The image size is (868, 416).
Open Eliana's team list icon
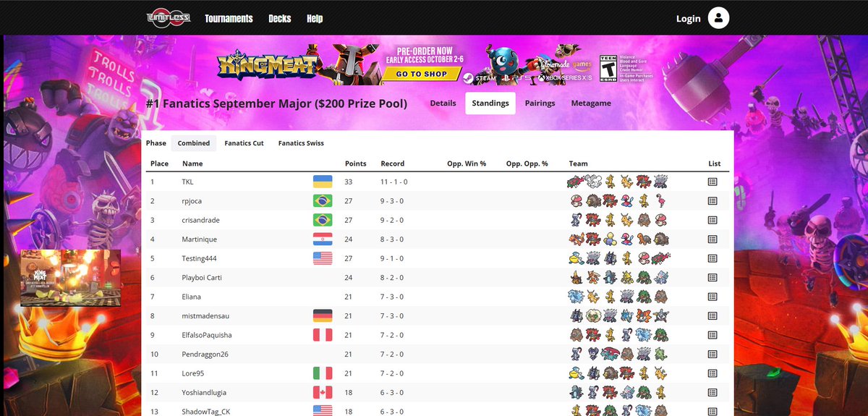pyautogui.click(x=712, y=297)
